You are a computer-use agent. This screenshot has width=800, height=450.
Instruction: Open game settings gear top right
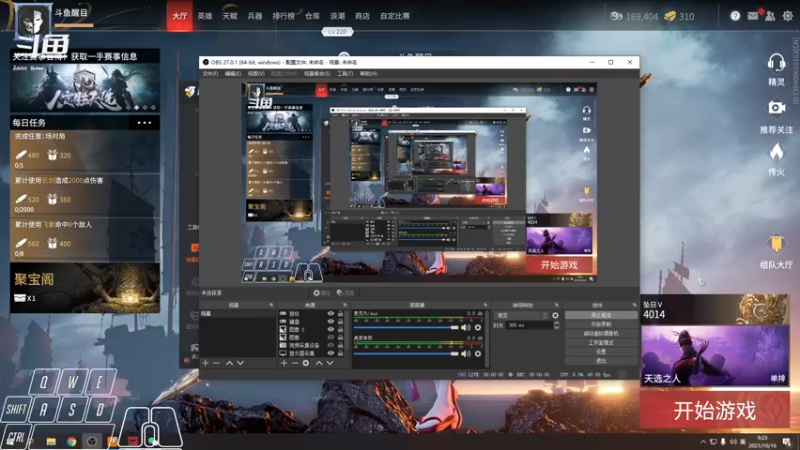pyautogui.click(x=788, y=16)
